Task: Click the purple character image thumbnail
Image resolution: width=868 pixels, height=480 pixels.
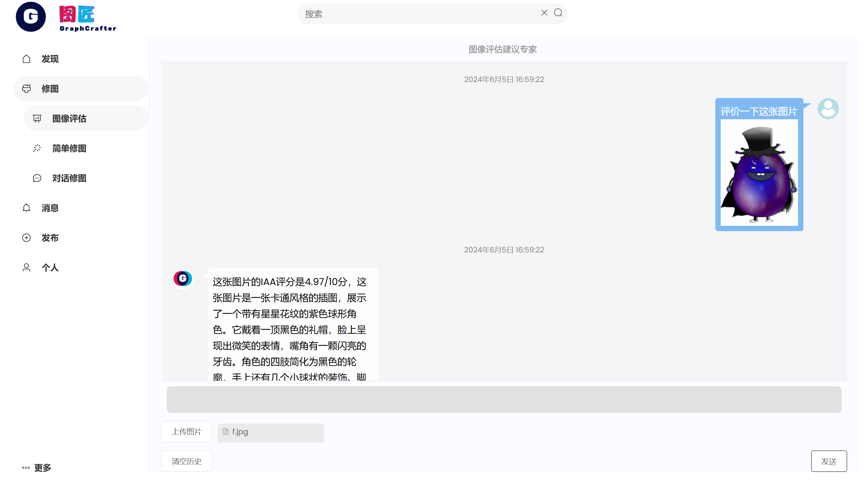Action: tap(759, 173)
